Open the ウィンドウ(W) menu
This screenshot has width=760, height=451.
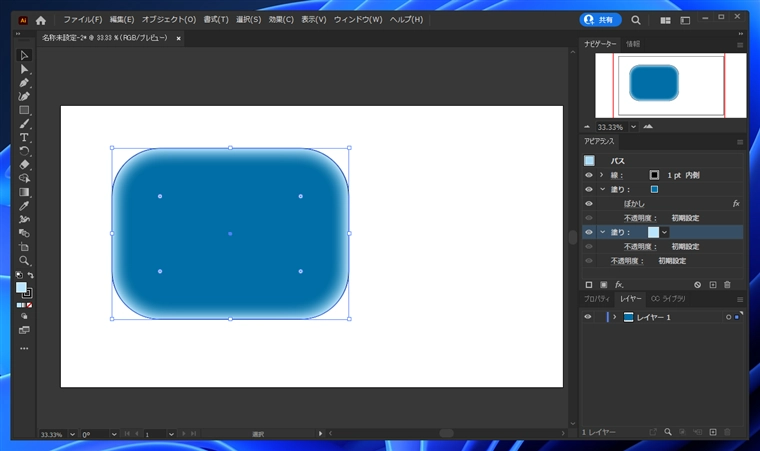[358, 19]
